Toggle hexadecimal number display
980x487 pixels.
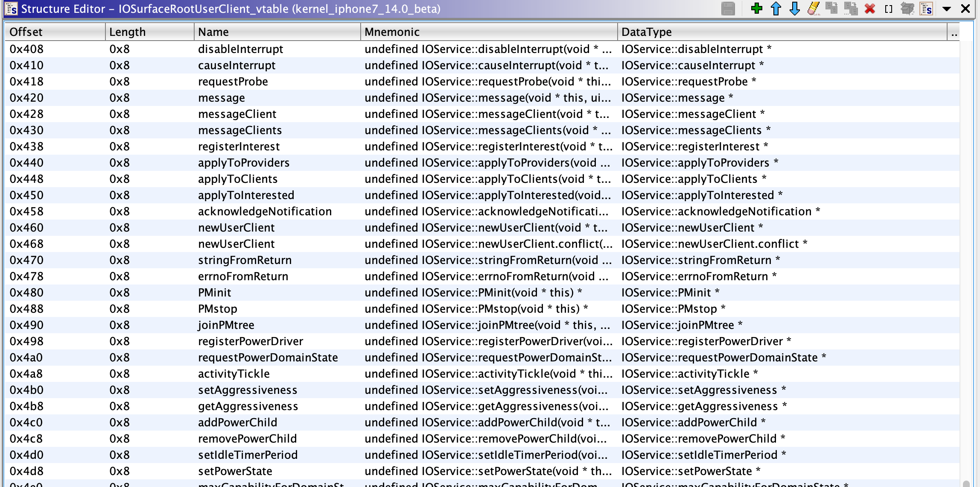[x=926, y=9]
